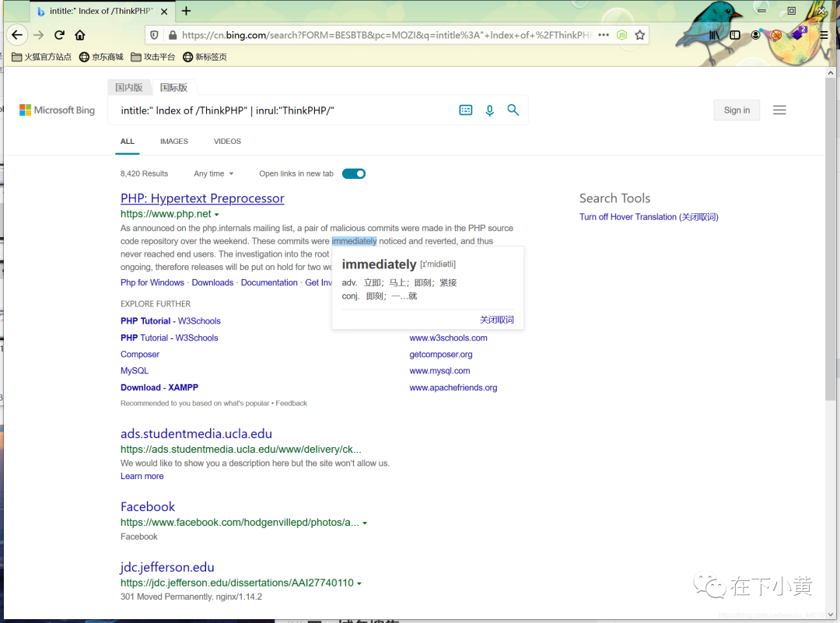Click 'Turn off Hover Translation (关闭取词)'
Screen dimensions: 840x623
pos(649,217)
